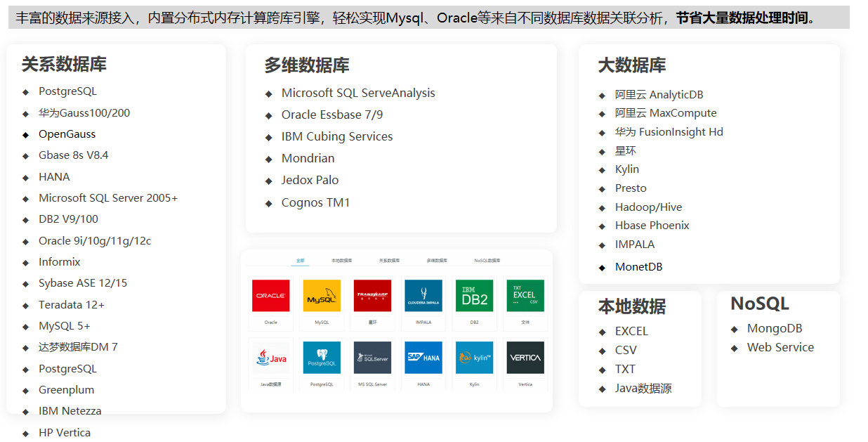Switch to the 全部 tab
Viewport: 868px width, 442px height.
pos(300,260)
